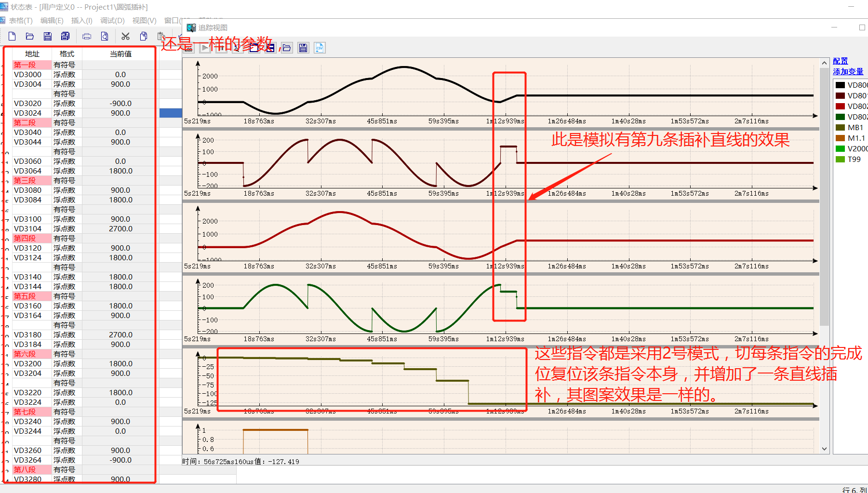Image resolution: width=868 pixels, height=493 pixels.
Task: Click the 配置 link
Action: 840,61
